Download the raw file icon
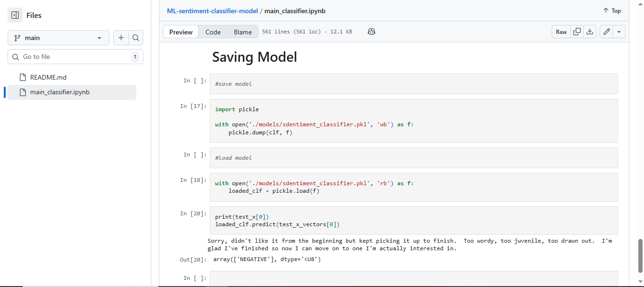 point(589,32)
